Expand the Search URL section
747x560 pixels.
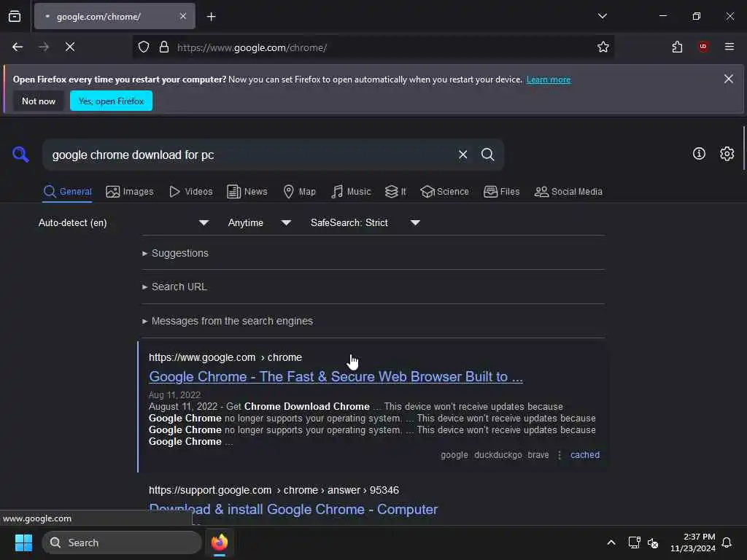[x=175, y=287]
